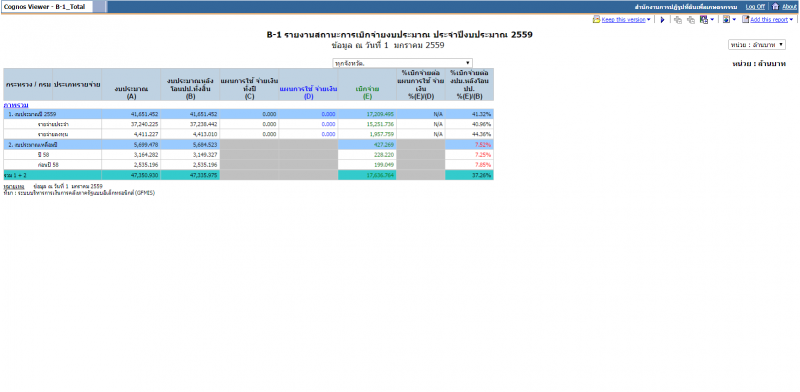This screenshot has height=392, width=800.
Task: Click the Log Off link
Action: [755, 7]
